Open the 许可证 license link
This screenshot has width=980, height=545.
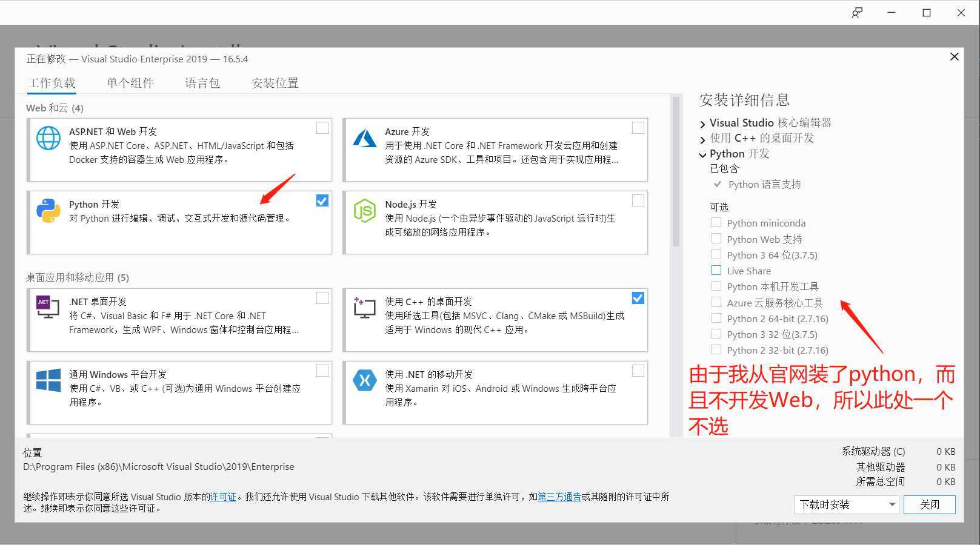[x=223, y=497]
